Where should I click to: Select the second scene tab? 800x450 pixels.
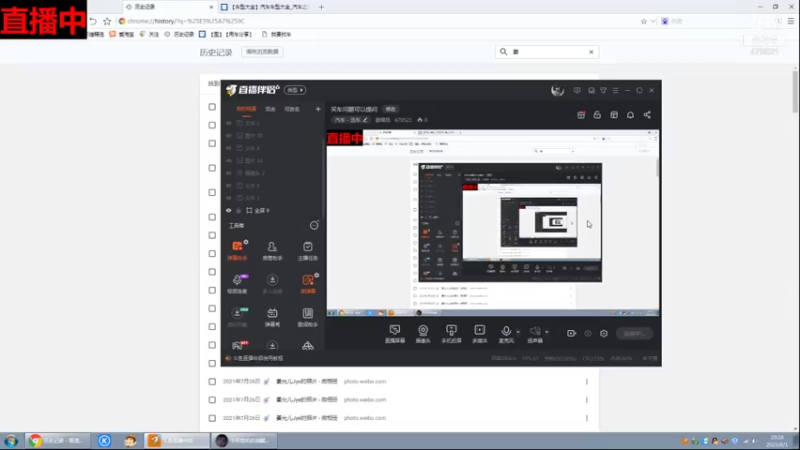(270, 109)
